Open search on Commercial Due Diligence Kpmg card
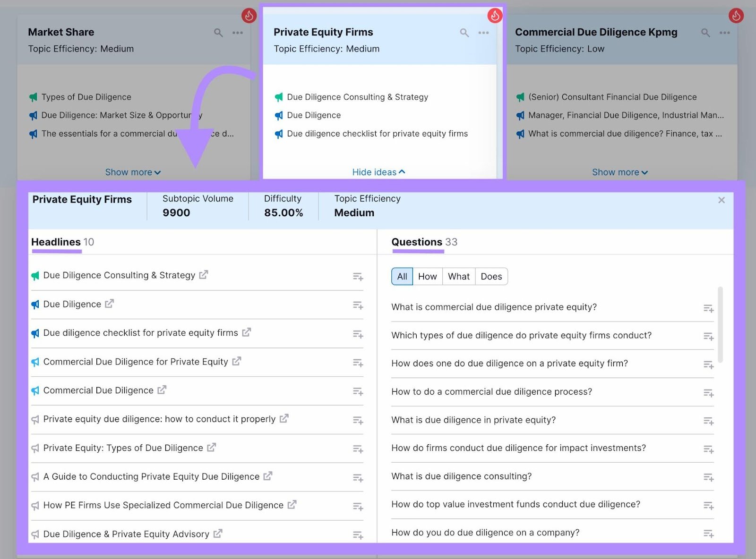This screenshot has height=559, width=756. [x=705, y=33]
